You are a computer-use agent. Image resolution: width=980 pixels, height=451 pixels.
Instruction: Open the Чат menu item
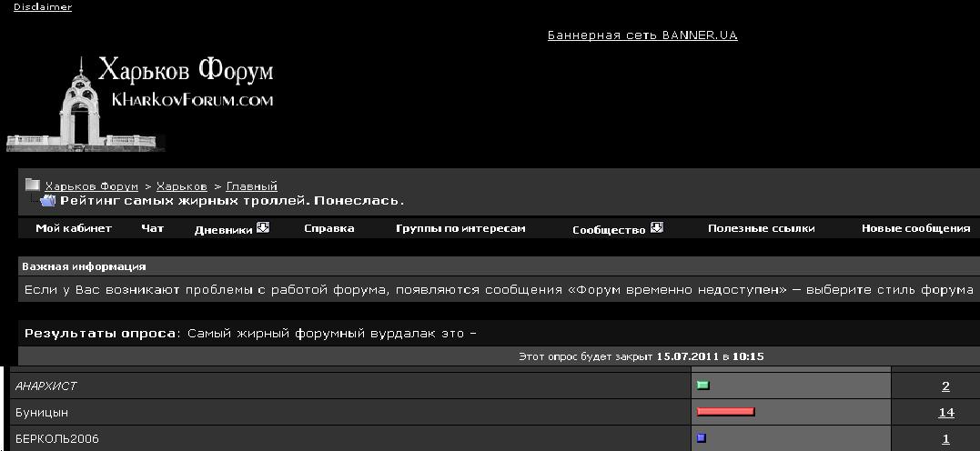tap(153, 228)
